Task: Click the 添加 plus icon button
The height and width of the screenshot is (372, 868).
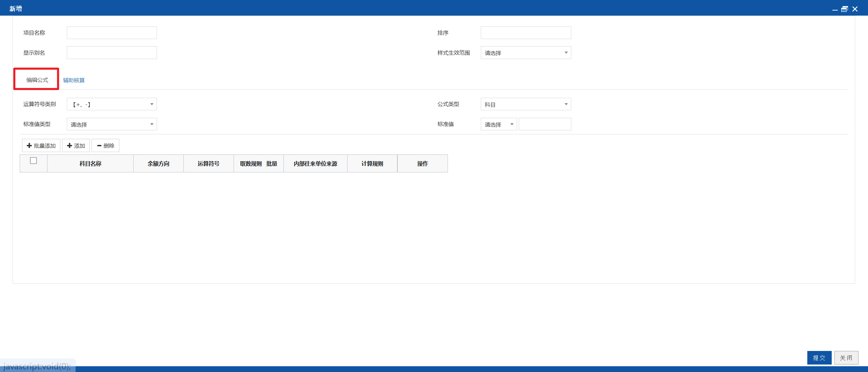Action: pos(76,146)
